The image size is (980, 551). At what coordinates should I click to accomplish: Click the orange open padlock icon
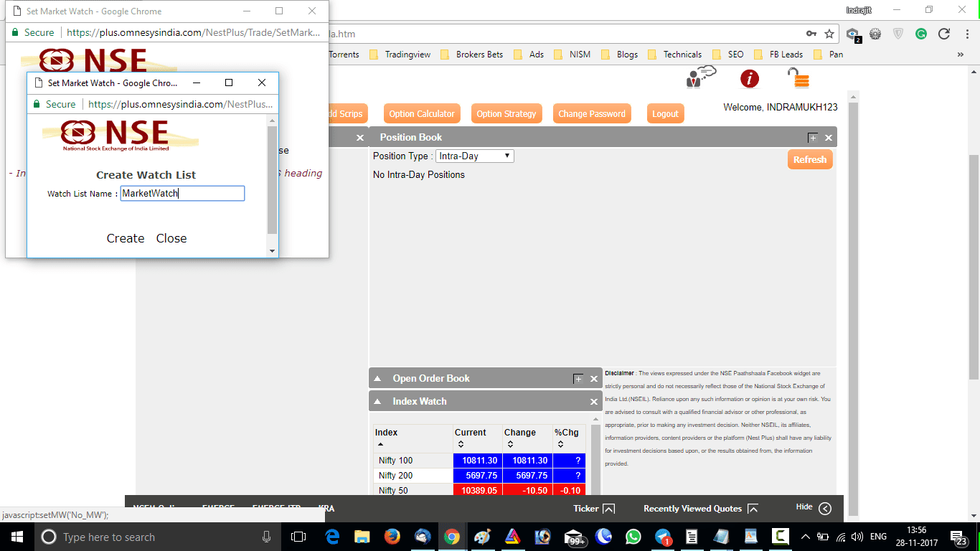798,77
